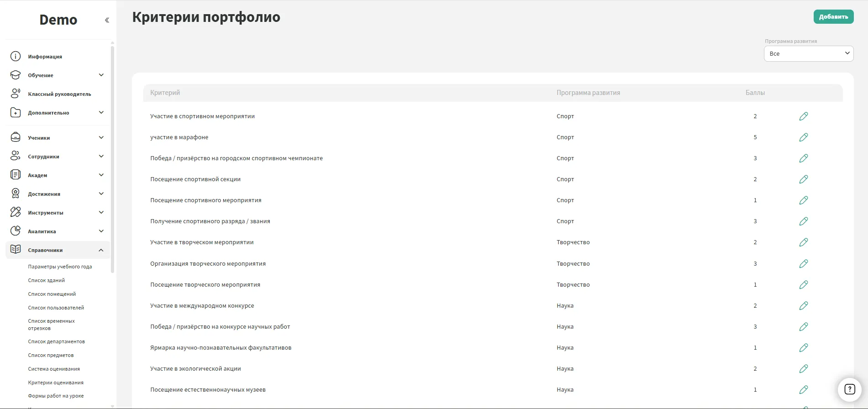Open the 'Программа развития' dropdown filter
868x409 pixels.
(808, 54)
